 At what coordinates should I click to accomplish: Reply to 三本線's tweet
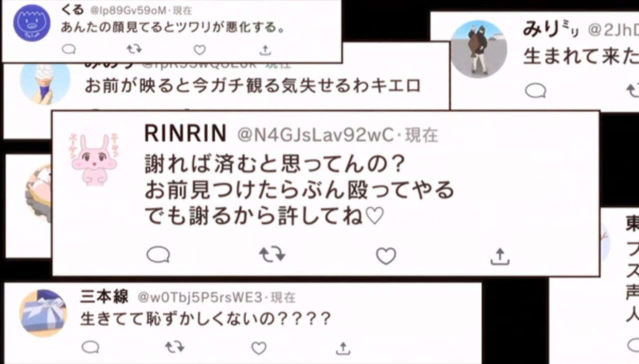click(x=90, y=348)
